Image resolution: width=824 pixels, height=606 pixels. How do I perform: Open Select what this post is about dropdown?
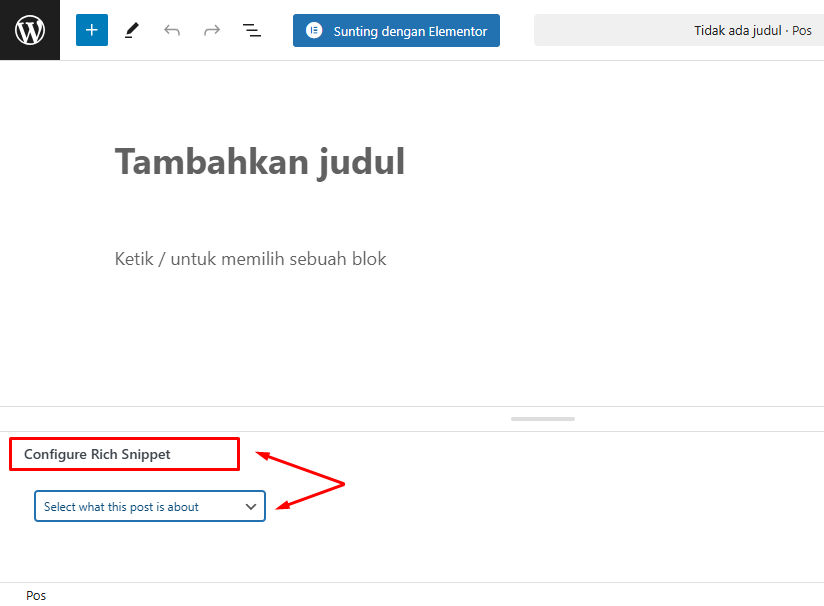click(150, 506)
